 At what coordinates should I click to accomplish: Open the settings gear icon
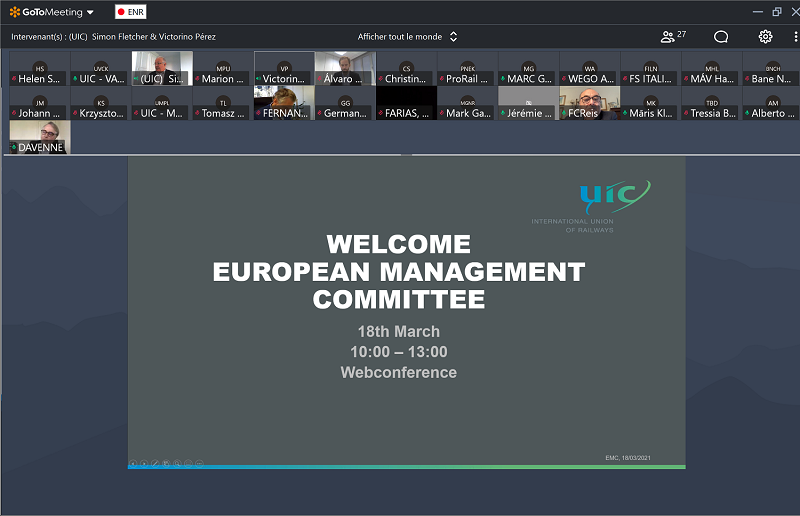(x=765, y=37)
